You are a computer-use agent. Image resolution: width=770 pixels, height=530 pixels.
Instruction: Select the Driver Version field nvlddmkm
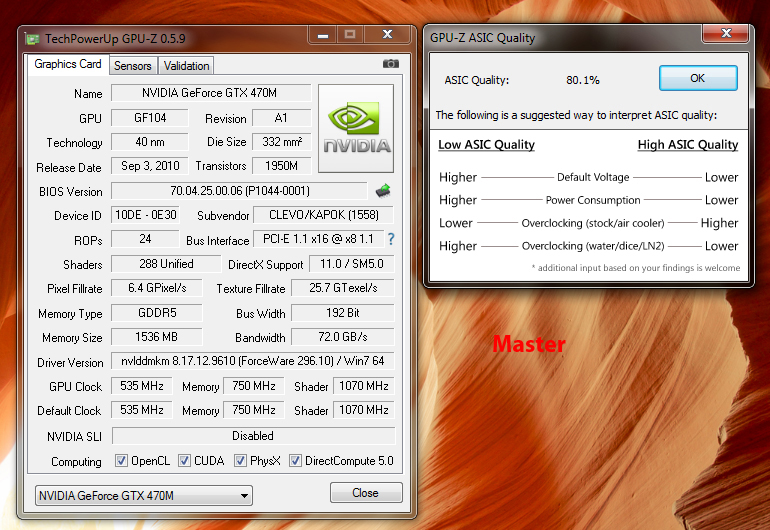click(252, 361)
